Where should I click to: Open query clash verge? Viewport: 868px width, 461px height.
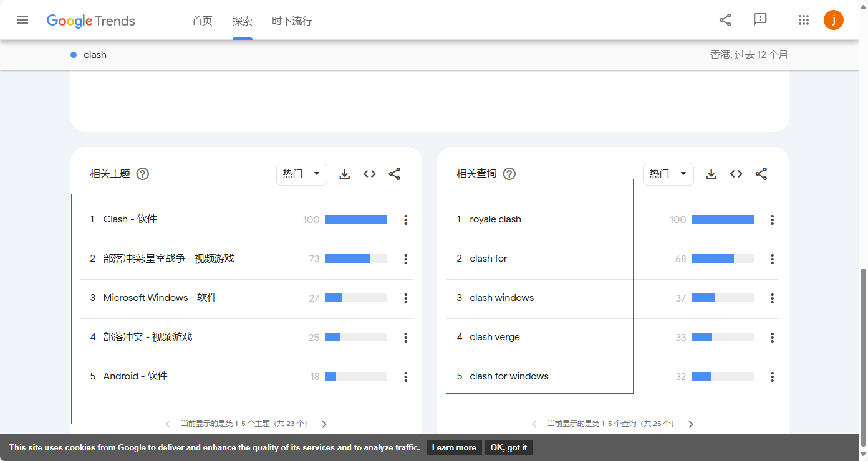click(x=495, y=337)
